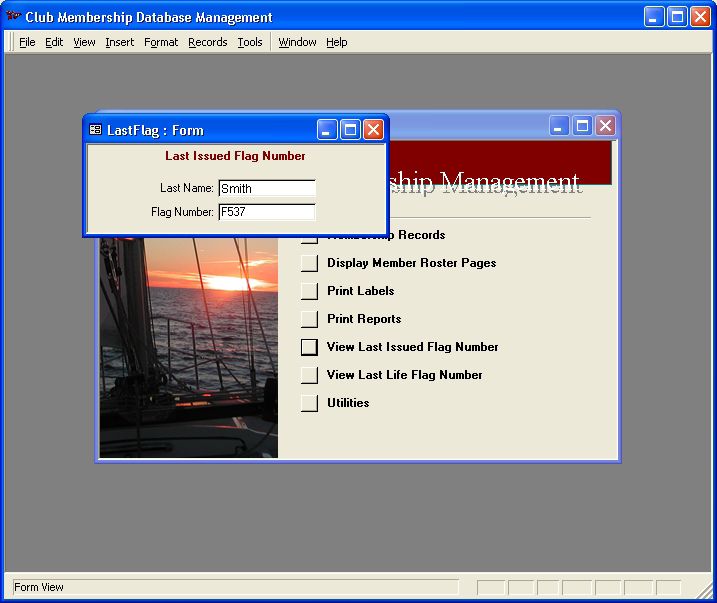This screenshot has height=603, width=717.
Task: Click the 'Print Reports' label text
Action: 364,319
